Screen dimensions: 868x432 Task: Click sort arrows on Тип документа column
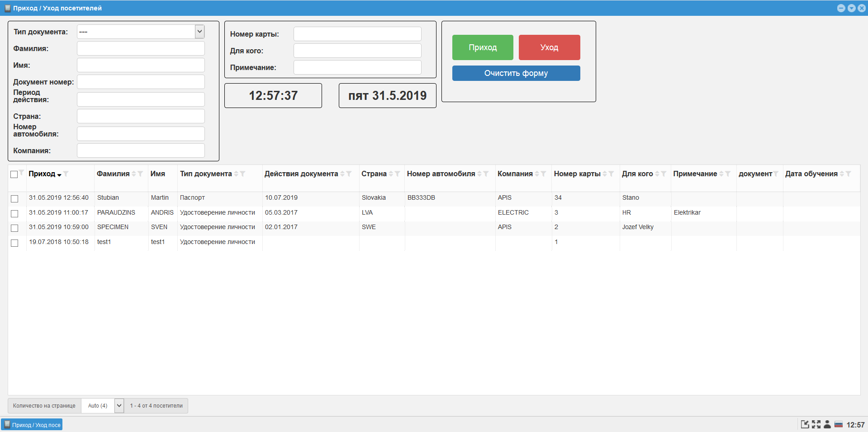(x=236, y=174)
